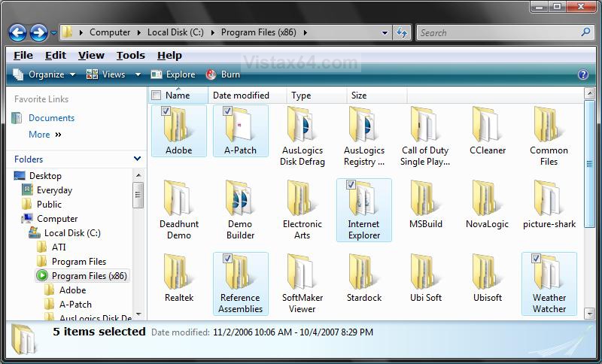Screen dimensions: 602x364
Task: Select Computer in the folder tree
Action: [57, 219]
